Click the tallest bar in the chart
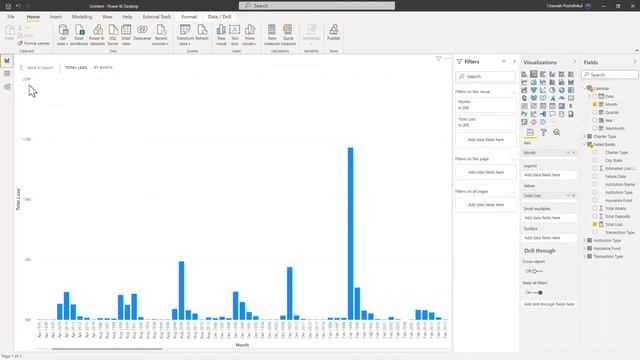Image resolution: width=640 pixels, height=360 pixels. point(350,233)
